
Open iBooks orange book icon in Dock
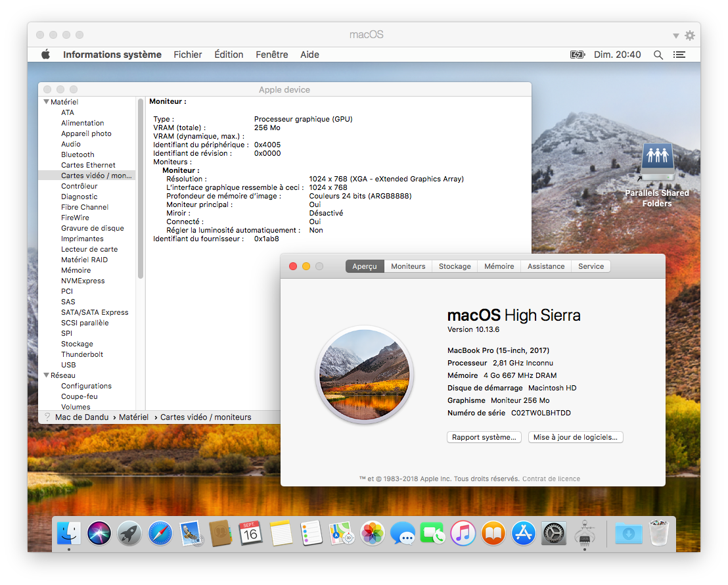pyautogui.click(x=493, y=533)
